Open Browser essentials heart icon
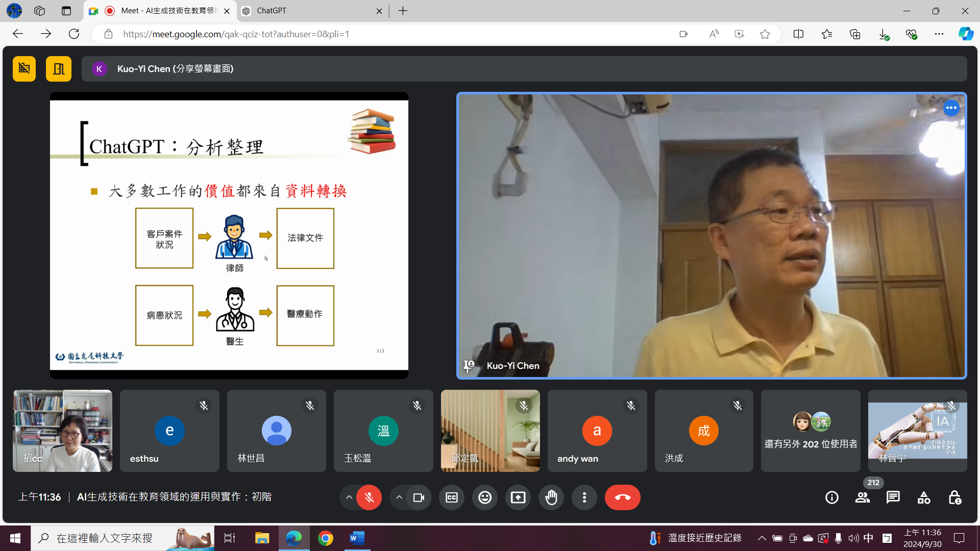980x551 pixels. point(911,34)
